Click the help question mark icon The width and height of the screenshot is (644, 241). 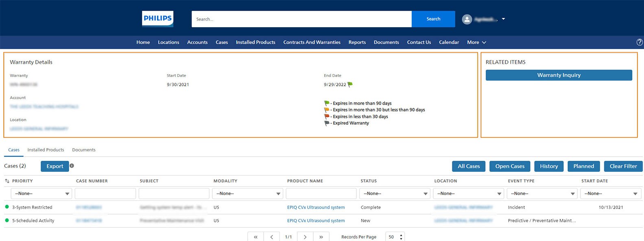[x=640, y=42]
